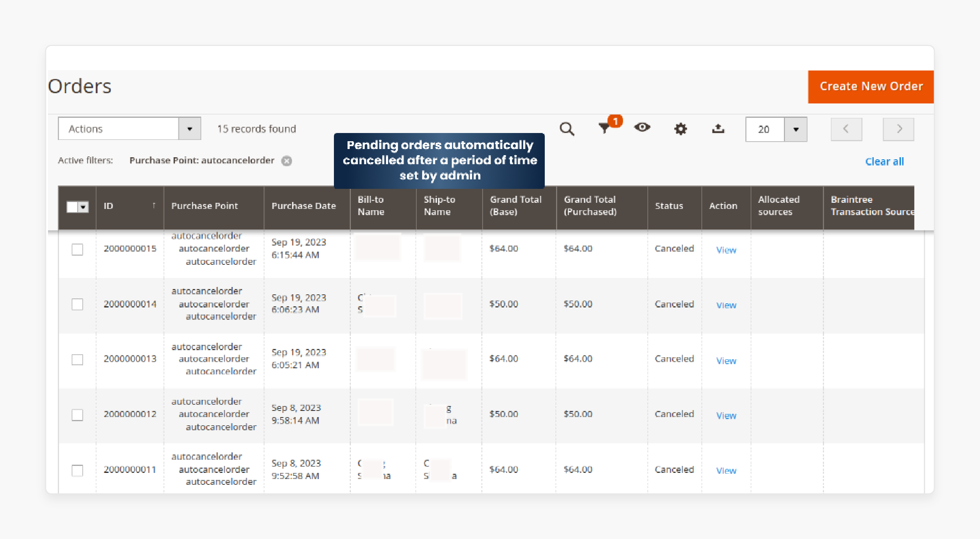The width and height of the screenshot is (980, 539).
Task: Expand the Actions dropdown arrow button
Action: click(190, 128)
